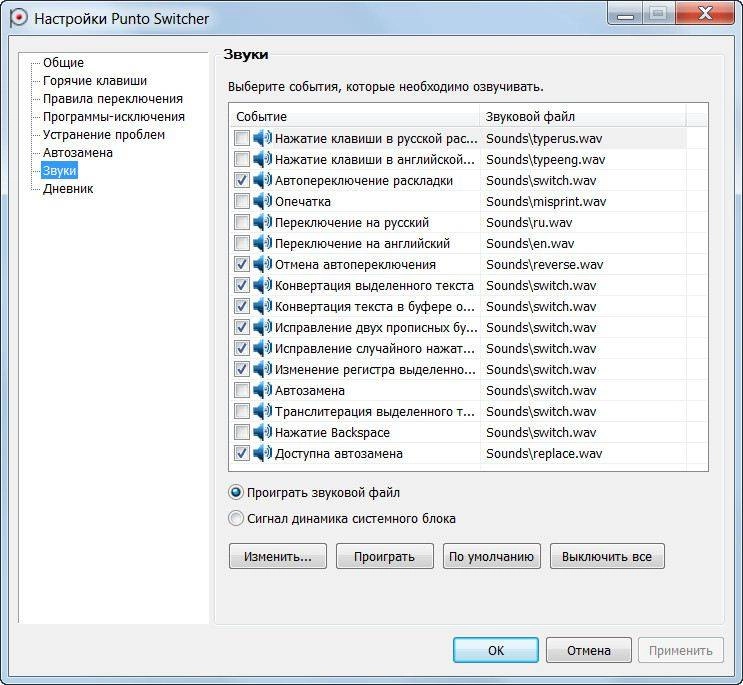Click the speaker icon beside Sounds\typerus.wav
This screenshot has height=685, width=743.
263,138
